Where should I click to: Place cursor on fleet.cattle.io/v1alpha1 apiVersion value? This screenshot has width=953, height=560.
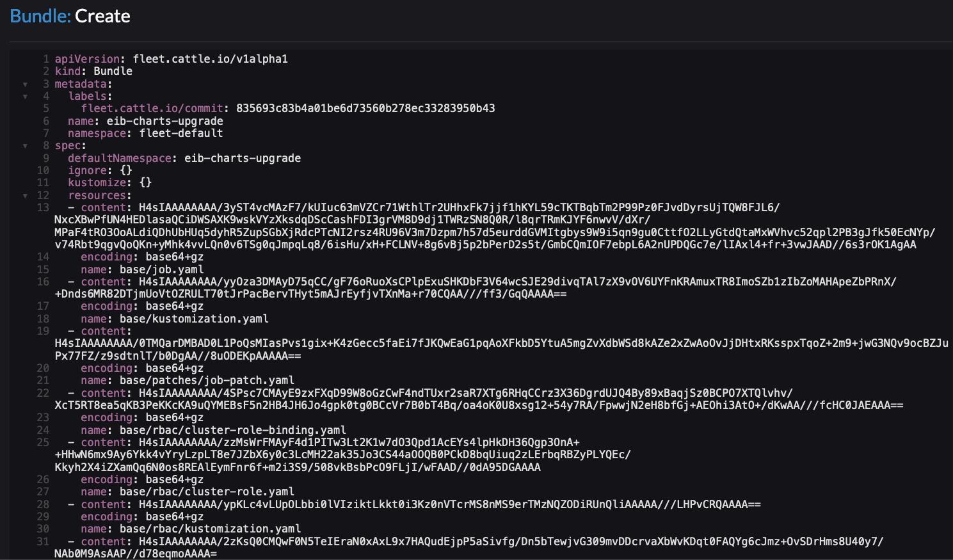pos(210,59)
